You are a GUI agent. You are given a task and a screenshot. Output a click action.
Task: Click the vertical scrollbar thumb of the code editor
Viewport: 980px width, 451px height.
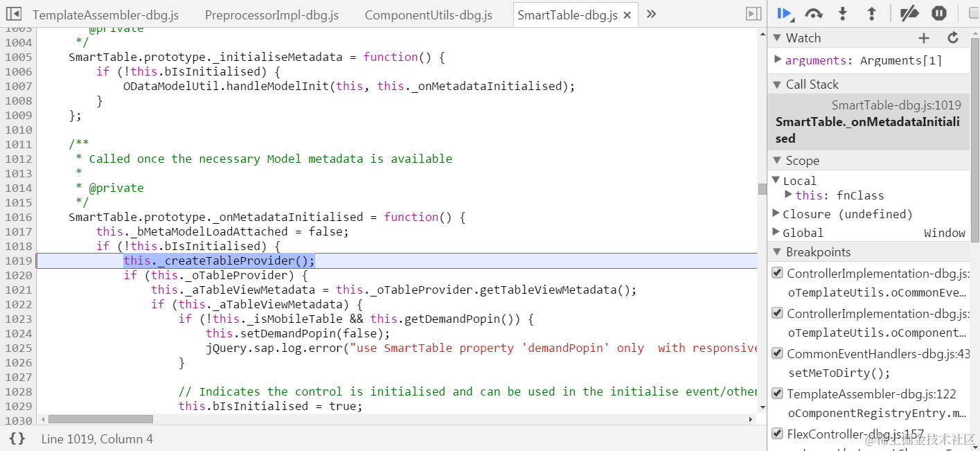[762, 188]
